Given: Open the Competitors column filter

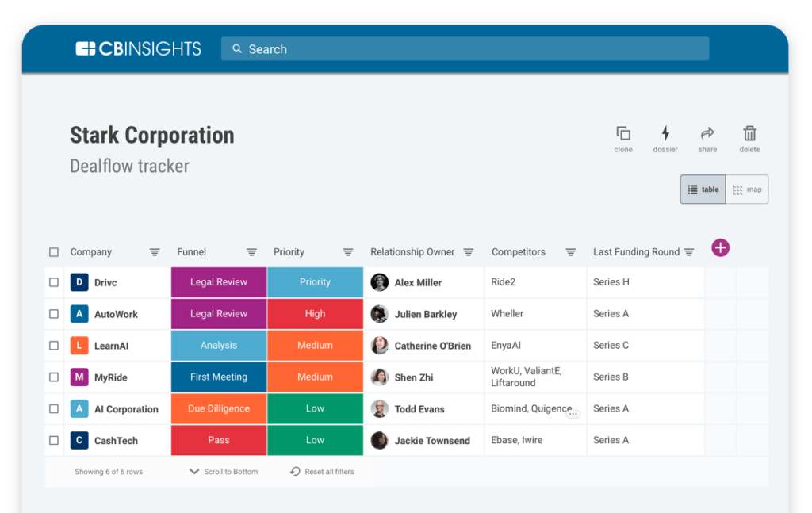Looking at the screenshot, I should (x=571, y=252).
